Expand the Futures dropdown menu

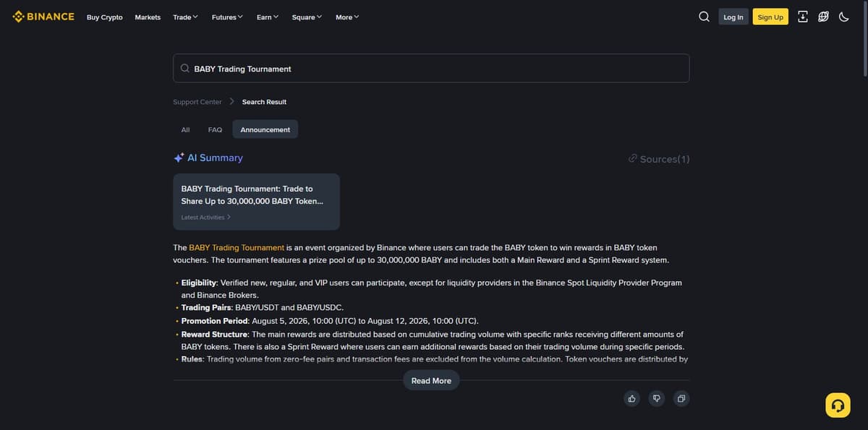click(227, 17)
